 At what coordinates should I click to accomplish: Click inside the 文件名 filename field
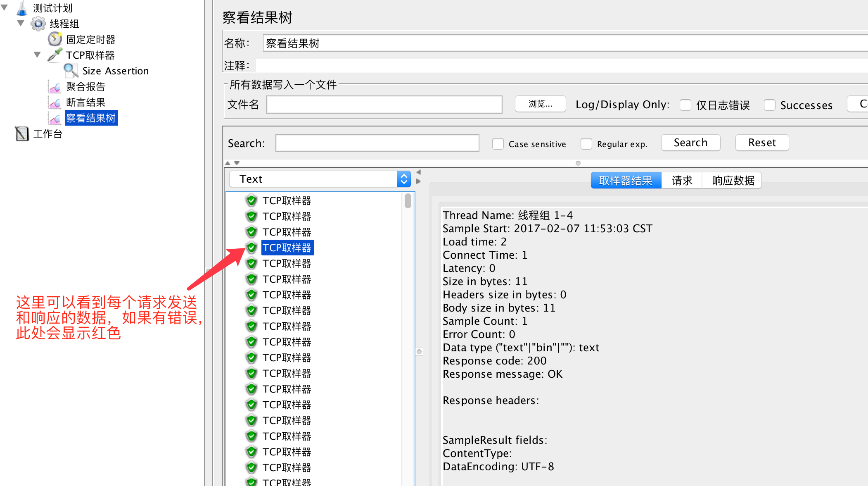(x=384, y=104)
